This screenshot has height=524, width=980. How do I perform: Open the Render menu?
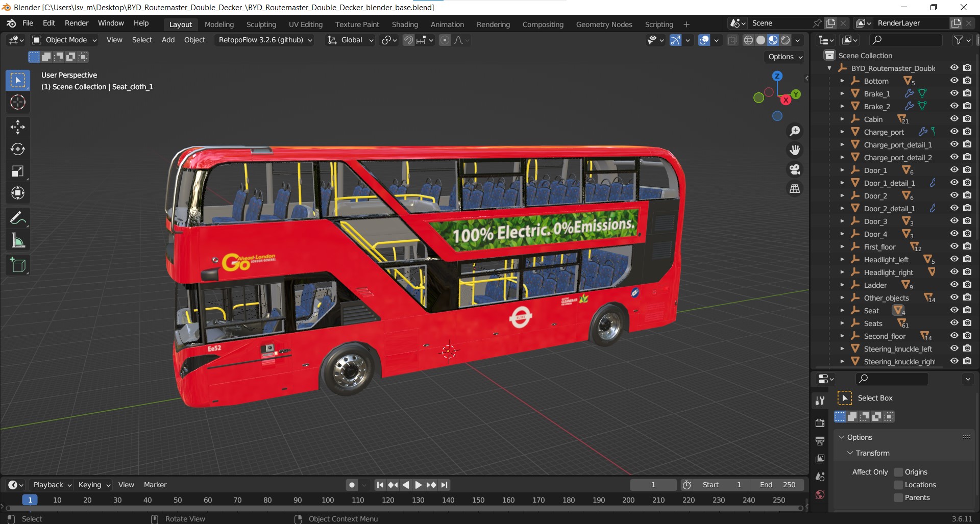(x=77, y=23)
